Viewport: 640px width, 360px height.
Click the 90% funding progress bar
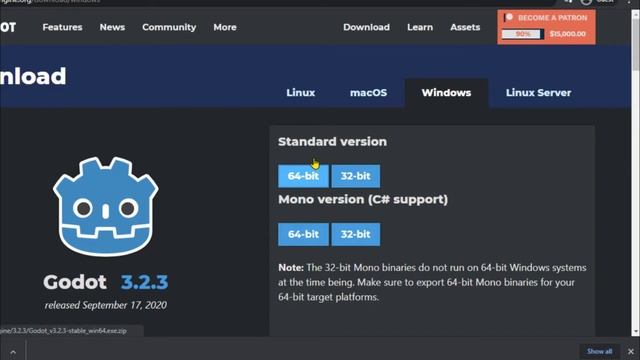[x=523, y=34]
